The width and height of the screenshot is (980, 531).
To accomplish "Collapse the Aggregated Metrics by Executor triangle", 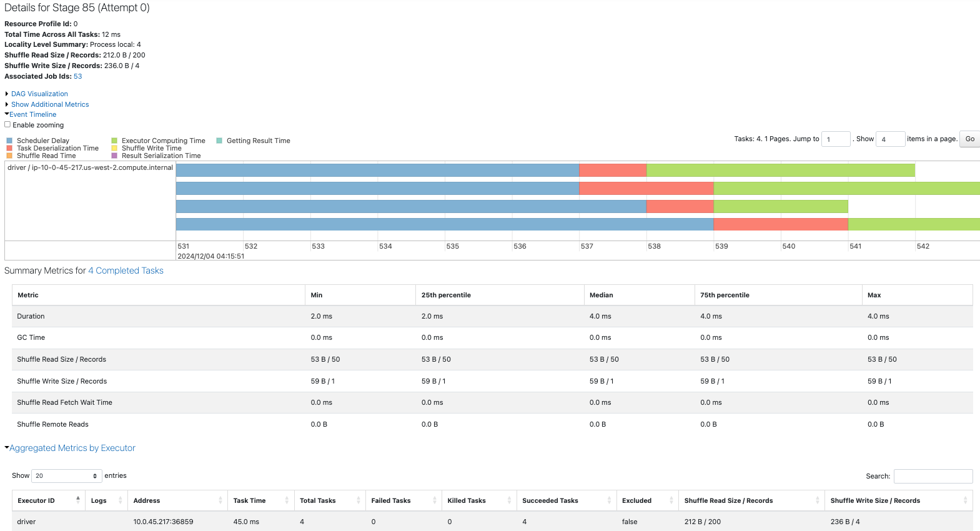I will coord(7,448).
